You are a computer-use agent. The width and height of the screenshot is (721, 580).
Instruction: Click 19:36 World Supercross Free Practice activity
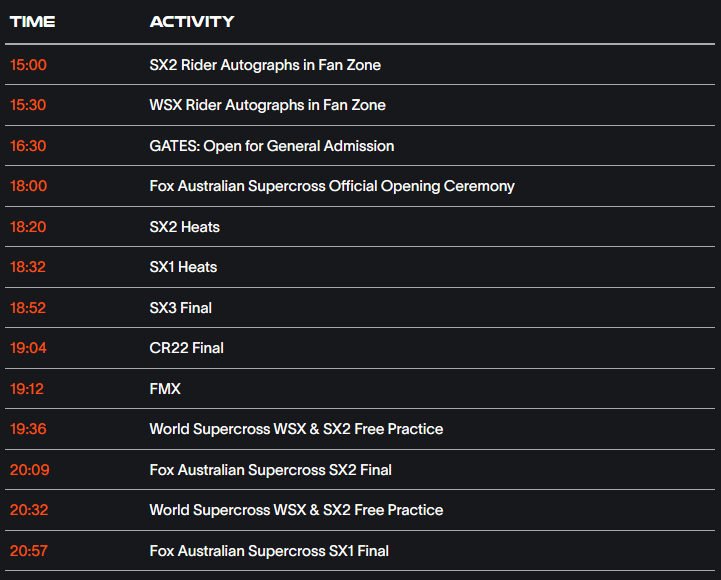296,429
